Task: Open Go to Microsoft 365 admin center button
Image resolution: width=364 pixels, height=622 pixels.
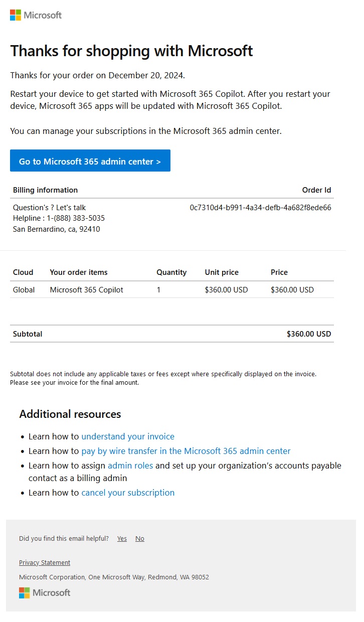Action: click(90, 161)
